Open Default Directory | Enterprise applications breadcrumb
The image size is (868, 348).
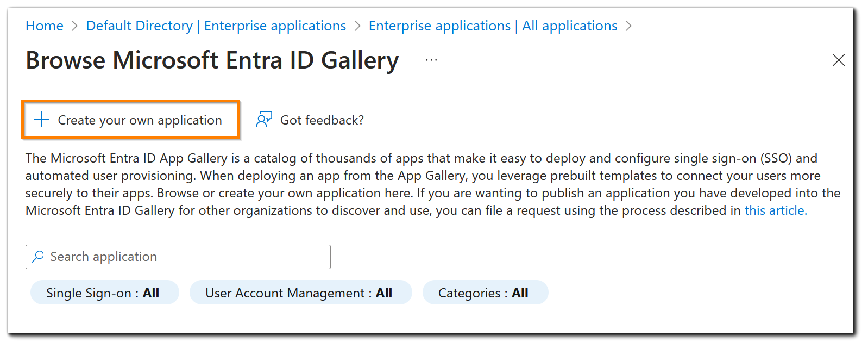pos(216,26)
